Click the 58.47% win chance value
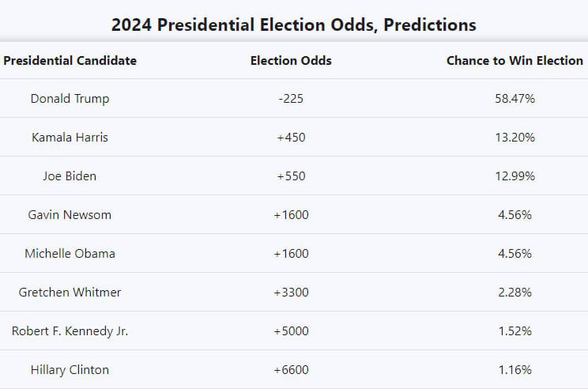The height and width of the screenshot is (389, 588). (x=513, y=99)
